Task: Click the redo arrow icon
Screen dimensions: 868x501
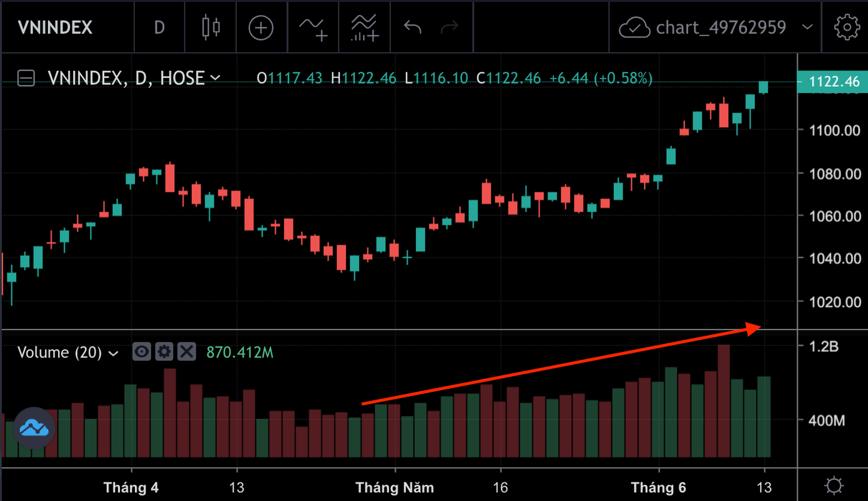Action: (450, 27)
